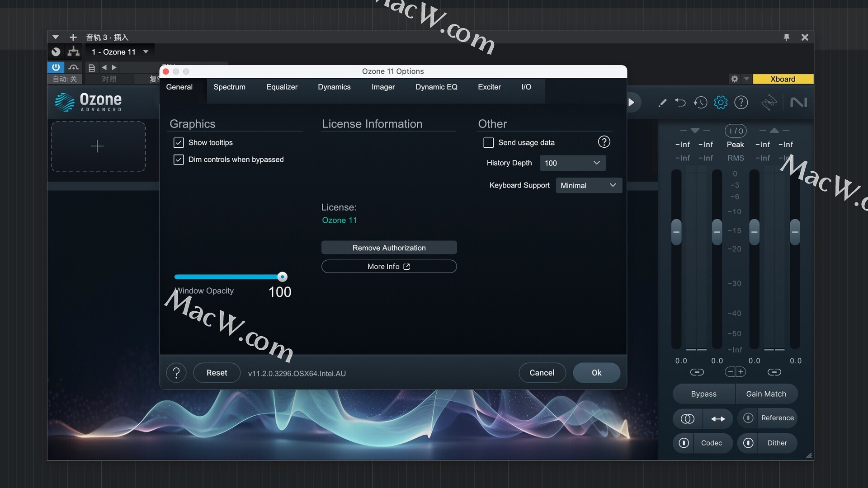The image size is (868, 488).
Task: Click the Native Instruments NI logo
Action: [x=798, y=103]
